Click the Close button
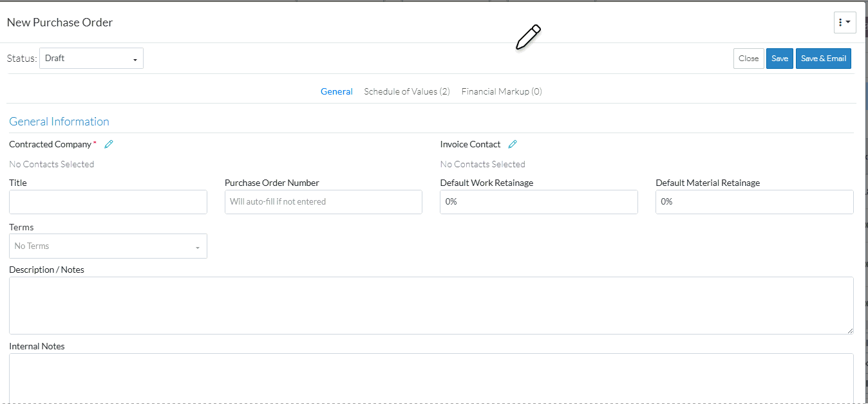868x404 pixels. (749, 59)
